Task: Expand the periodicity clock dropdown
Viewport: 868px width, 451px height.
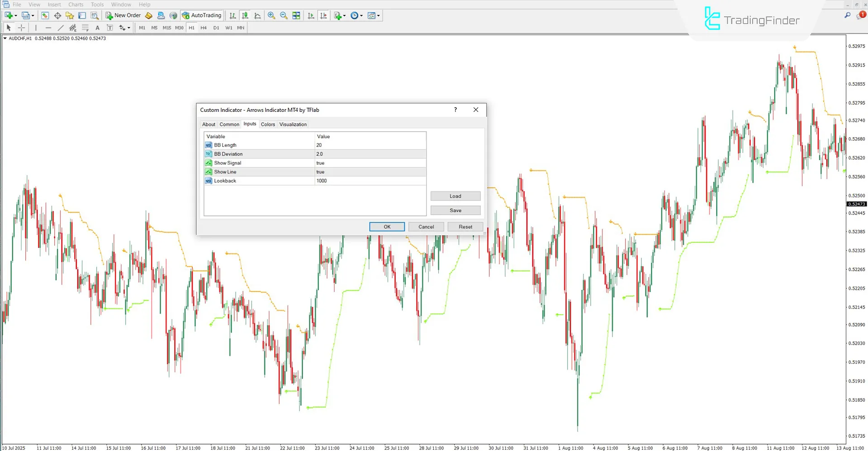Action: 361,16
